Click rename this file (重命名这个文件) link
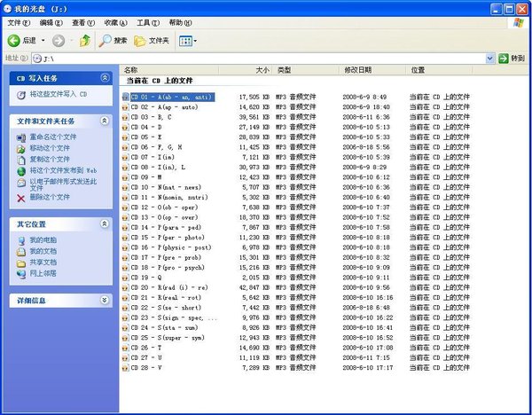532x415 pixels. tap(53, 137)
